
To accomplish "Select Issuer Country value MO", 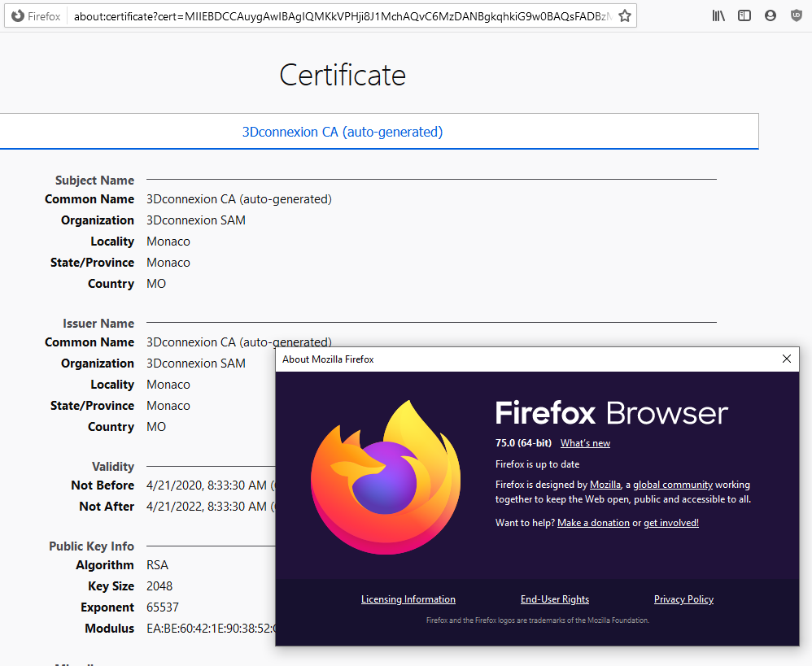I will (156, 427).
